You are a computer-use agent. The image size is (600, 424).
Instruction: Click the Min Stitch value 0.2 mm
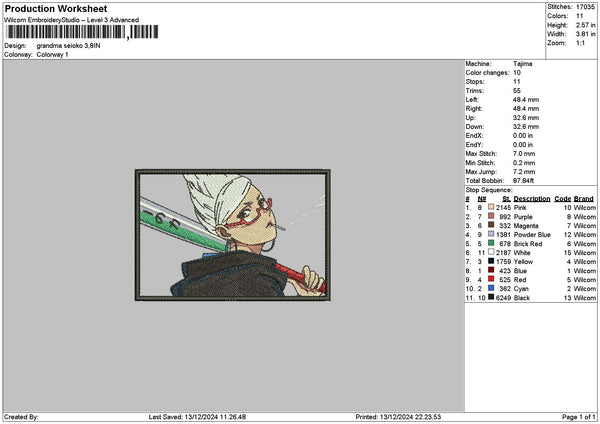(524, 163)
